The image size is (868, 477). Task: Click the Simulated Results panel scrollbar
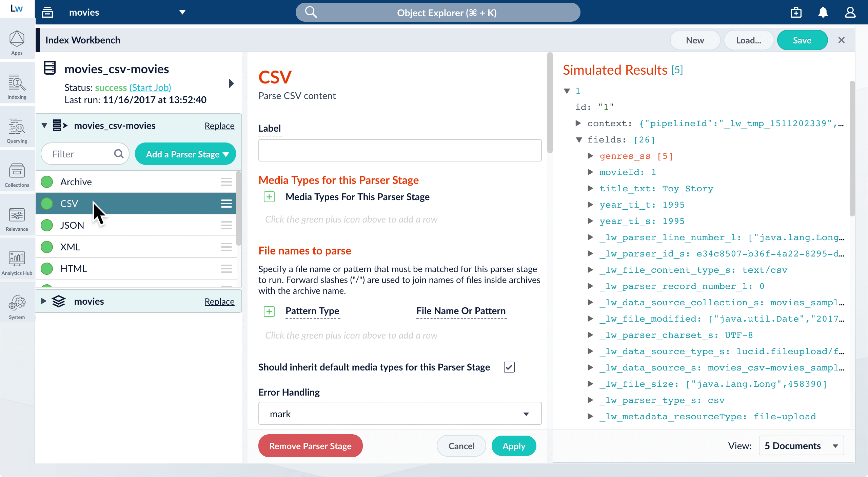[x=852, y=148]
